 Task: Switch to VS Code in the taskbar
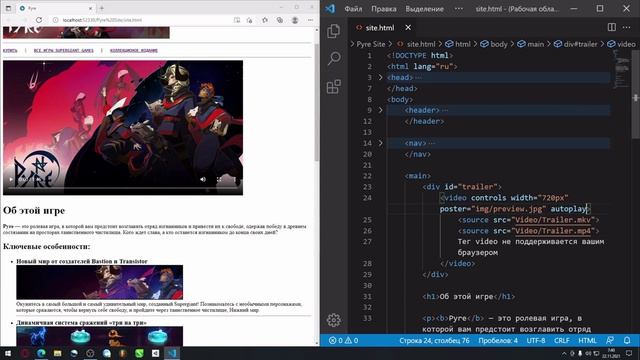pyautogui.click(x=172, y=353)
